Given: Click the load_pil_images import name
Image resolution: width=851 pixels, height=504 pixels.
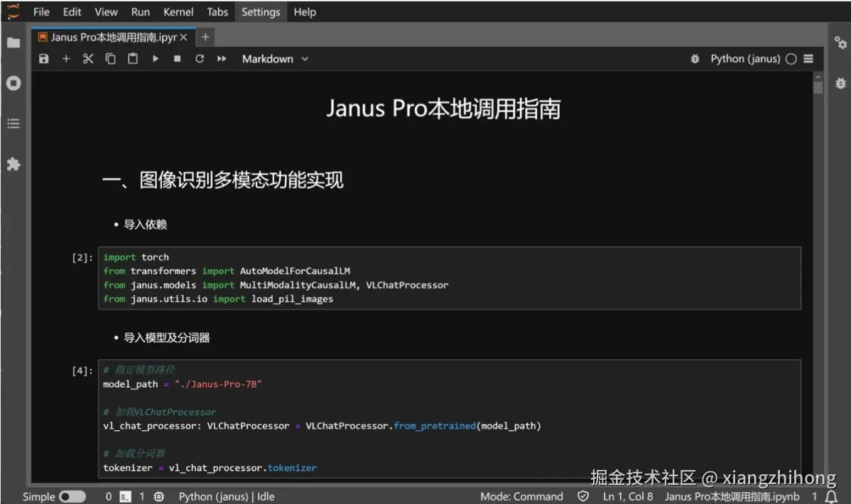Looking at the screenshot, I should 292,299.
